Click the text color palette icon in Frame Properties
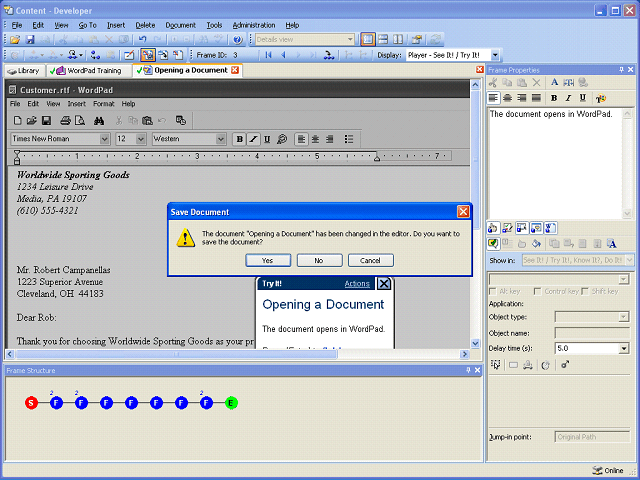This screenshot has height=480, width=640. coord(600,98)
